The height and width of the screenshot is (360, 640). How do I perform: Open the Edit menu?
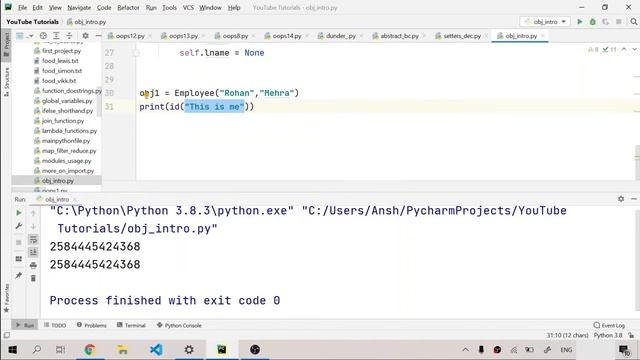(x=38, y=8)
